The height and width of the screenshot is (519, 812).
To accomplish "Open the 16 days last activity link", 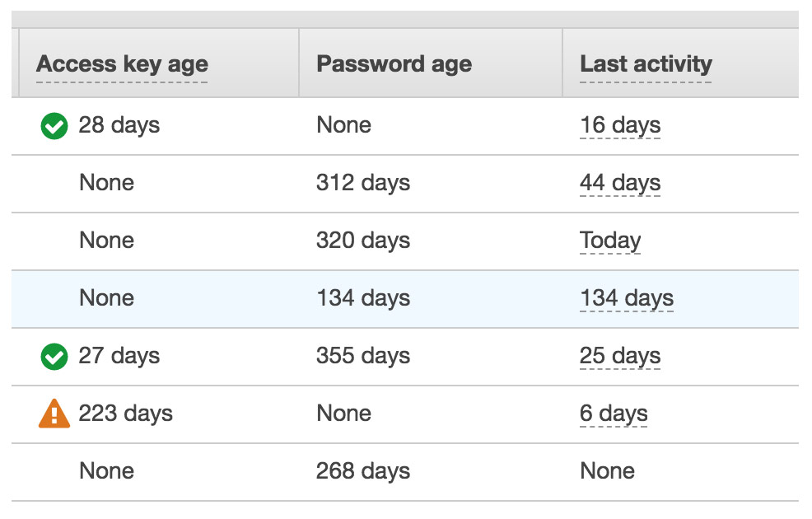I will (620, 125).
